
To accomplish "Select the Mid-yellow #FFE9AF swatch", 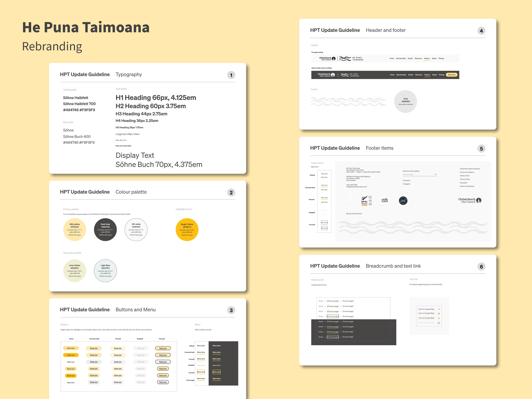I will point(75,230).
